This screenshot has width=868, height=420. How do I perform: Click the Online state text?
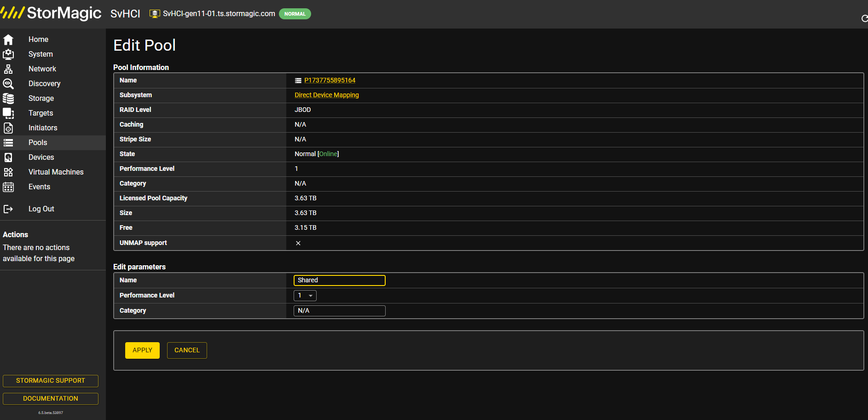pyautogui.click(x=328, y=154)
